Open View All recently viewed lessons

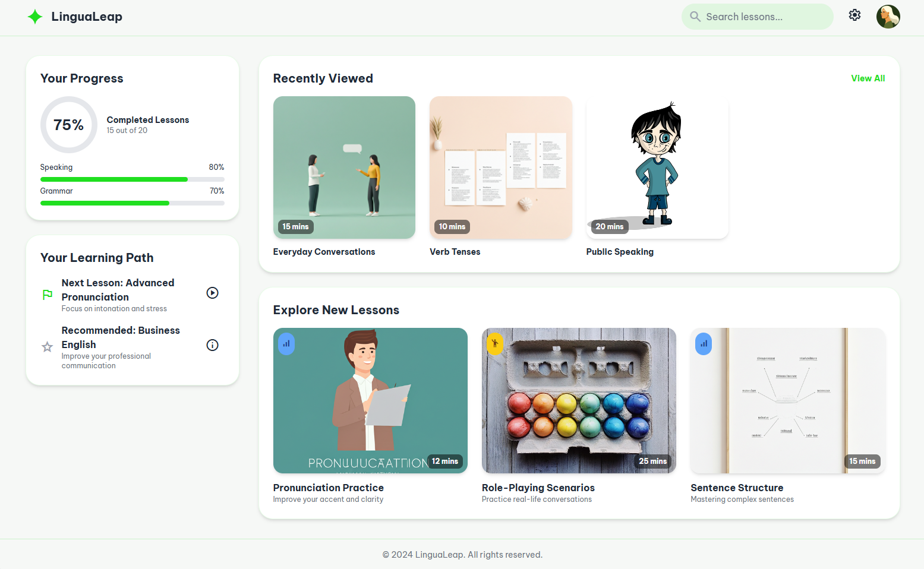(868, 78)
